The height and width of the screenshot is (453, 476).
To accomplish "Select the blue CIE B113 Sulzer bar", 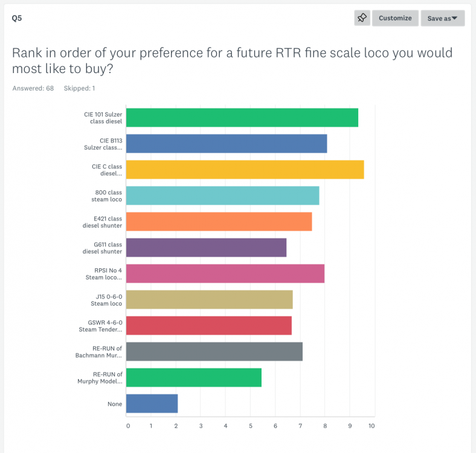I will [x=227, y=144].
